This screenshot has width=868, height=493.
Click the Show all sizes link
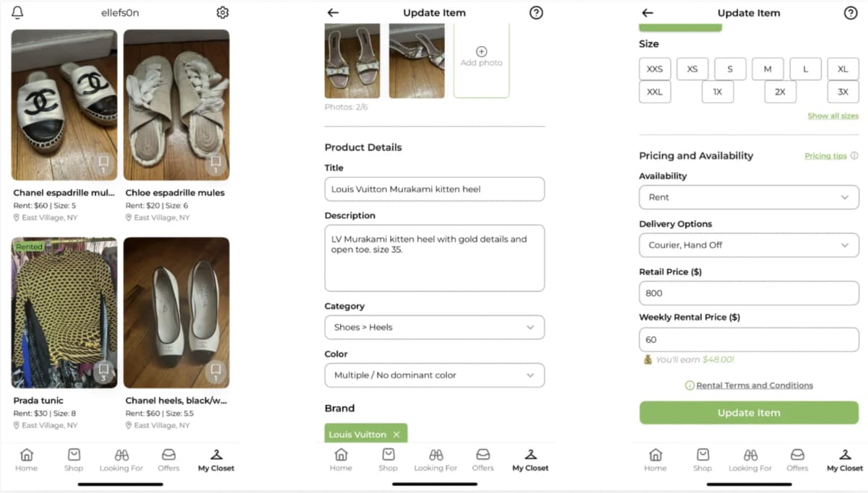[833, 116]
